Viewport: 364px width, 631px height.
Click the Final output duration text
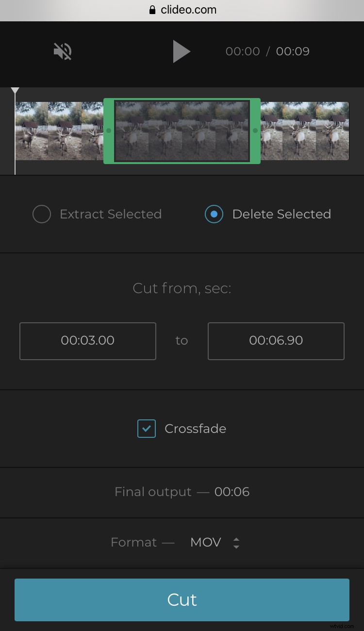tap(182, 492)
